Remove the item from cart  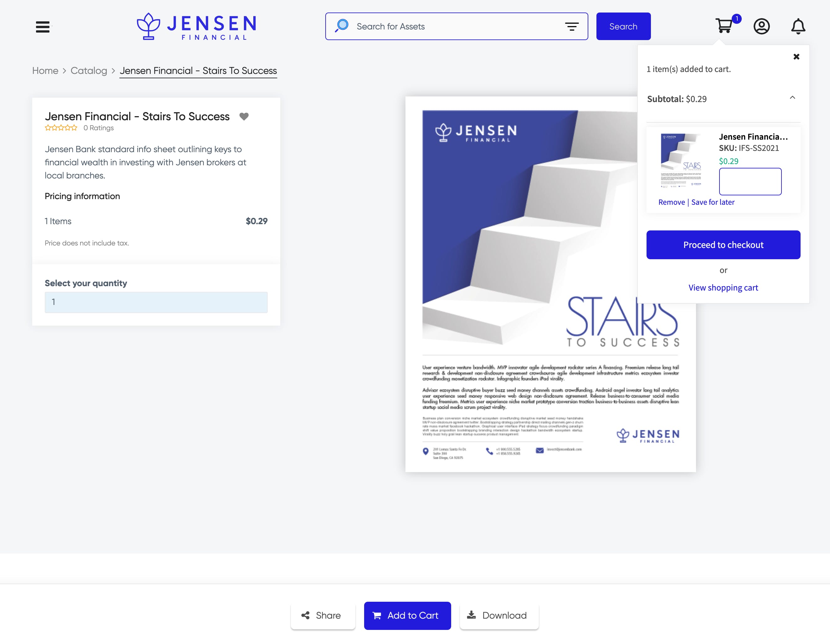tap(672, 202)
